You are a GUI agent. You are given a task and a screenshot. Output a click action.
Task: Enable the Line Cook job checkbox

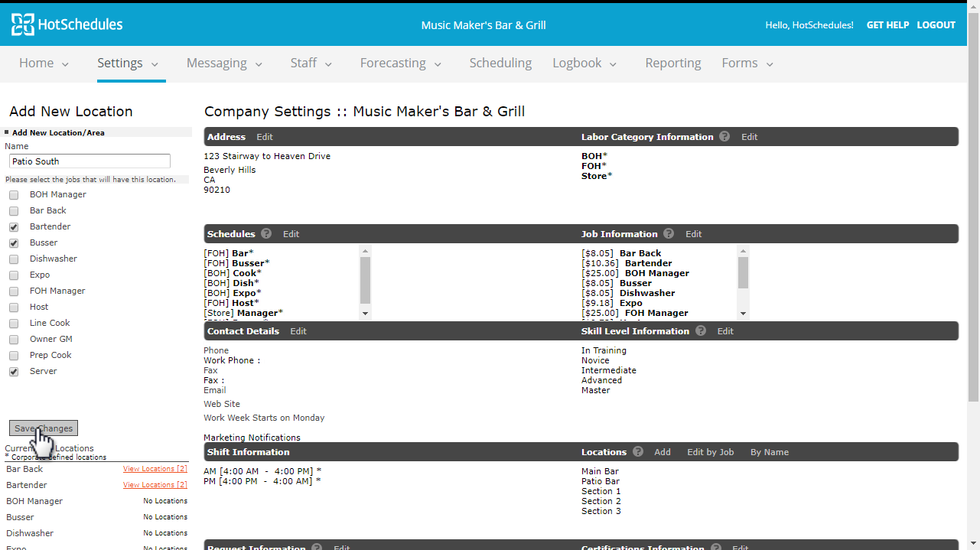pyautogui.click(x=14, y=324)
